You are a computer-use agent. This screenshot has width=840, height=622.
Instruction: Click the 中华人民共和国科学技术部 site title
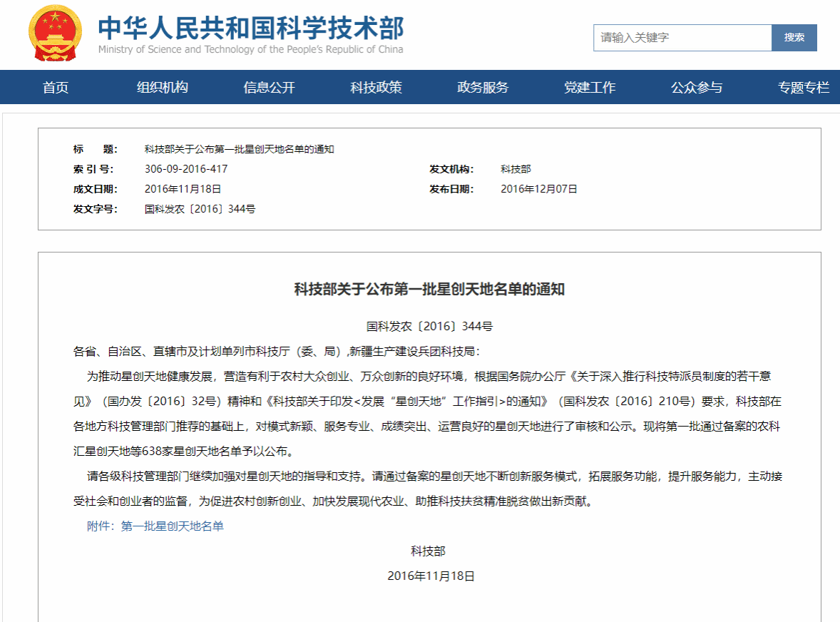click(250, 27)
